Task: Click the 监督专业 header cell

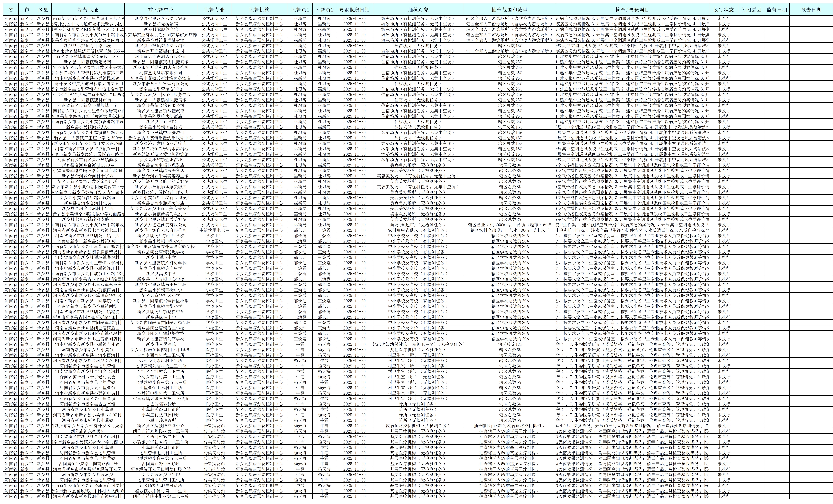Action: [214, 10]
